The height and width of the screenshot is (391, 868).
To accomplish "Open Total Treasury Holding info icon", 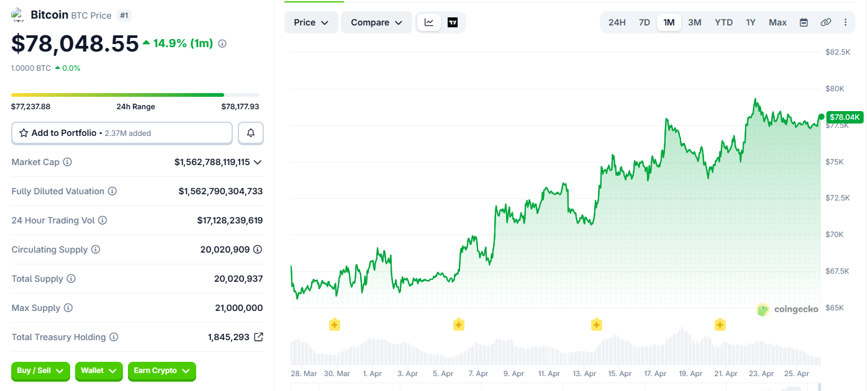I will 114,337.
